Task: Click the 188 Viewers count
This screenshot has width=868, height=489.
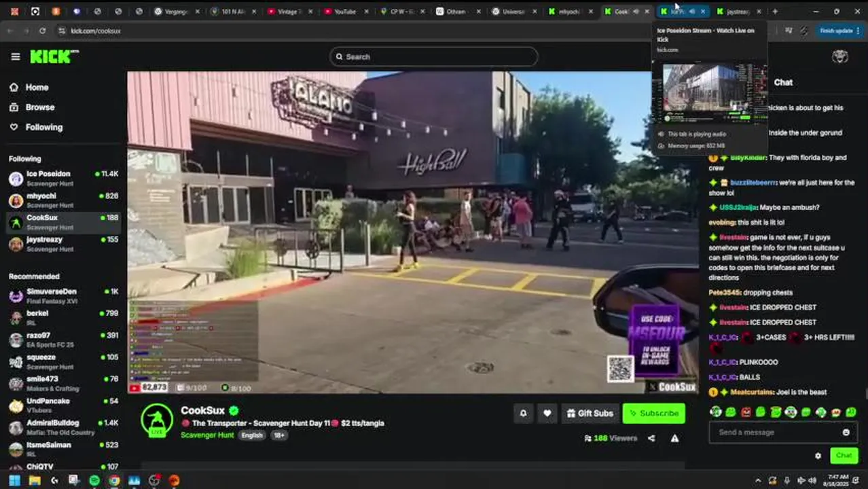Action: pos(610,438)
